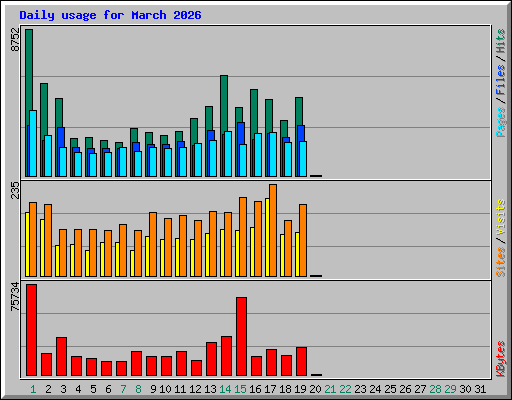Click day 2 on the x-axis

pyautogui.click(x=48, y=389)
